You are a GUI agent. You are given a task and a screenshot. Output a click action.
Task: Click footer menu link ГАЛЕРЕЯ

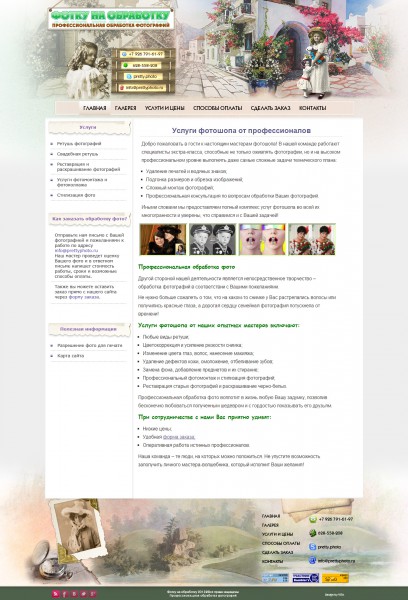(270, 525)
